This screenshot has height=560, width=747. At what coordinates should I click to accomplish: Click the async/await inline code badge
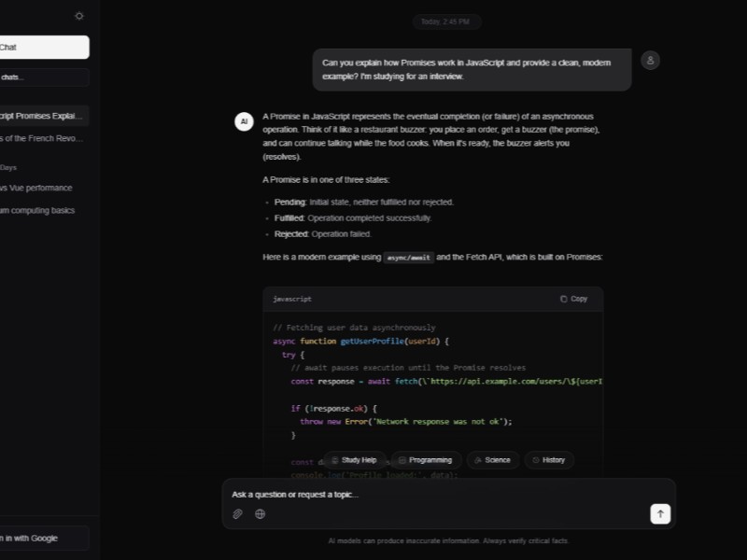(408, 258)
